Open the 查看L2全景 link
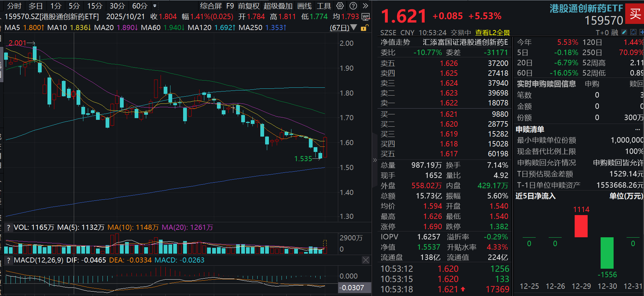The image size is (644, 296). click(x=492, y=32)
